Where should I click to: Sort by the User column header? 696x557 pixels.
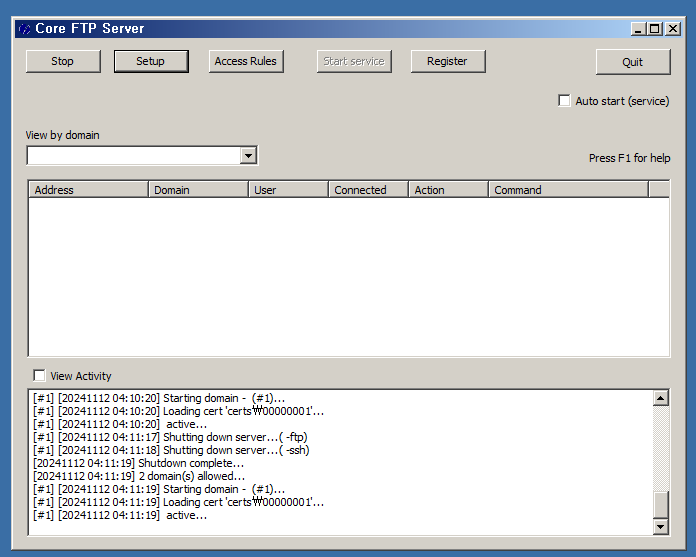288,190
